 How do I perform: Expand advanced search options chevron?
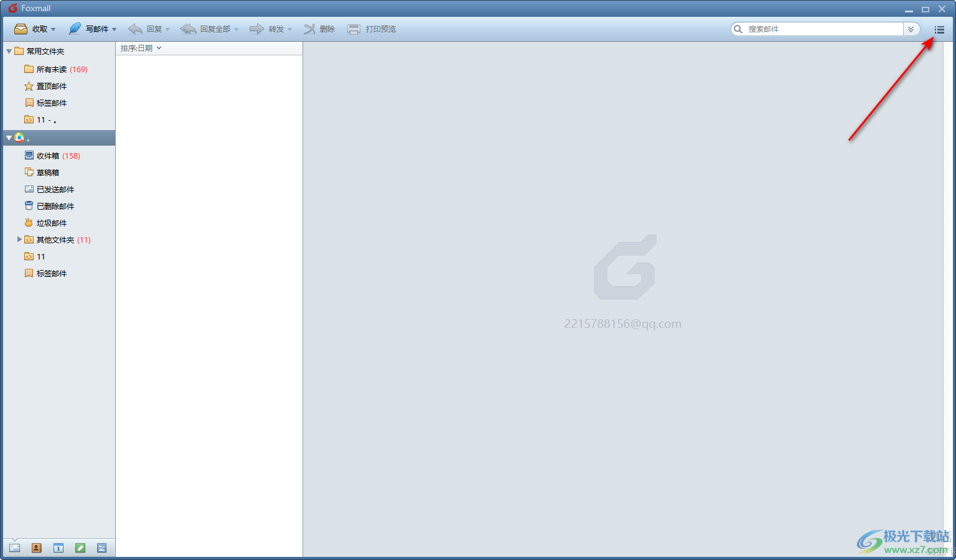[911, 29]
